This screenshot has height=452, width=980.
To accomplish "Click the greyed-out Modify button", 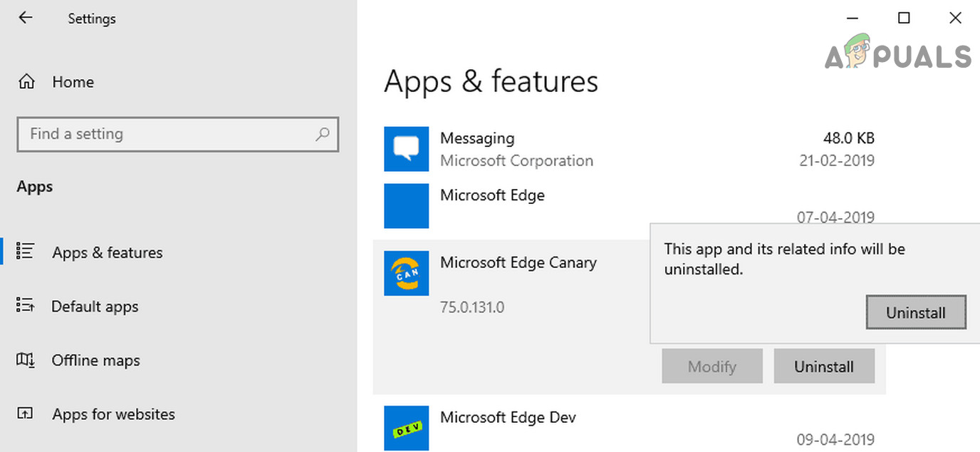I will pos(711,366).
